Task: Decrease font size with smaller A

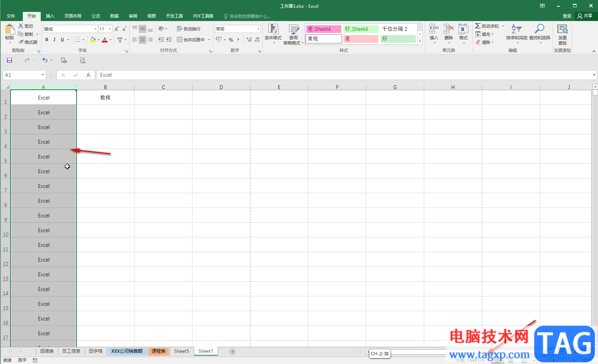Action: coord(124,29)
